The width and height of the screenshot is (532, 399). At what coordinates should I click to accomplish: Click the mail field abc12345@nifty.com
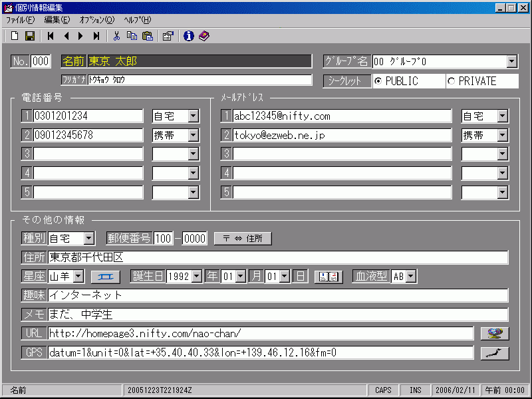point(342,116)
